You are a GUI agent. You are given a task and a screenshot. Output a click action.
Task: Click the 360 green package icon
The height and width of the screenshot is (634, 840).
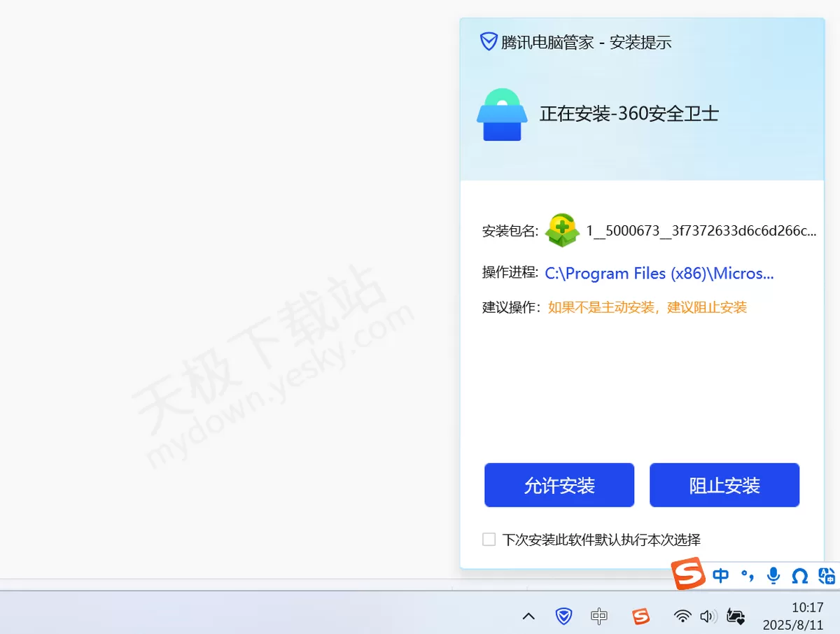pos(563,230)
